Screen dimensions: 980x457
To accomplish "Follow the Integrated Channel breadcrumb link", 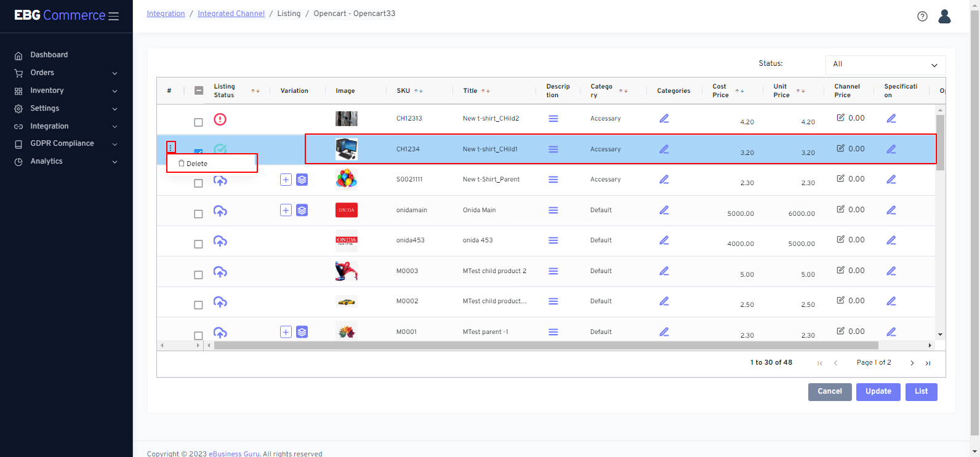I will pyautogui.click(x=231, y=14).
